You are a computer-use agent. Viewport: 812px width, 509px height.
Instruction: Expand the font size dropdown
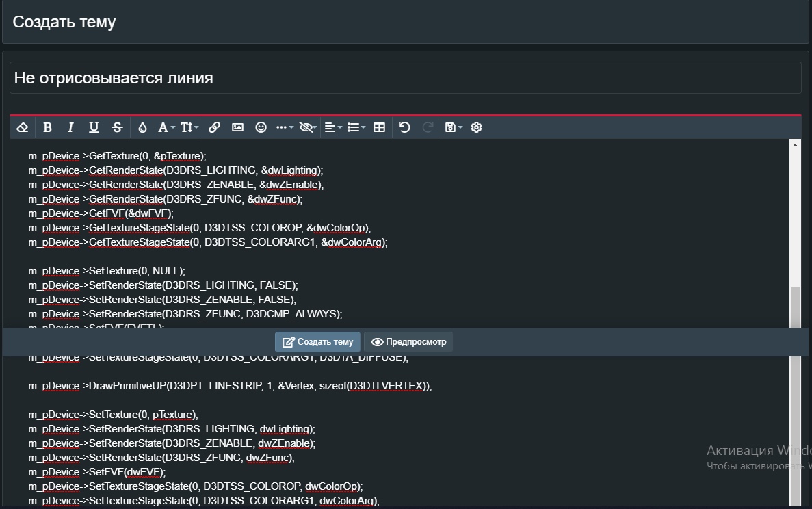pos(189,127)
